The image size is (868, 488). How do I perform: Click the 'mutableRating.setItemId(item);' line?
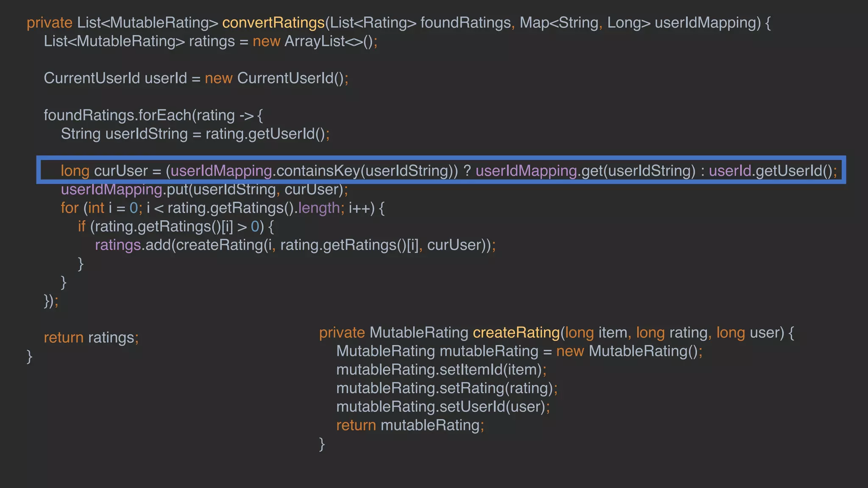(441, 370)
